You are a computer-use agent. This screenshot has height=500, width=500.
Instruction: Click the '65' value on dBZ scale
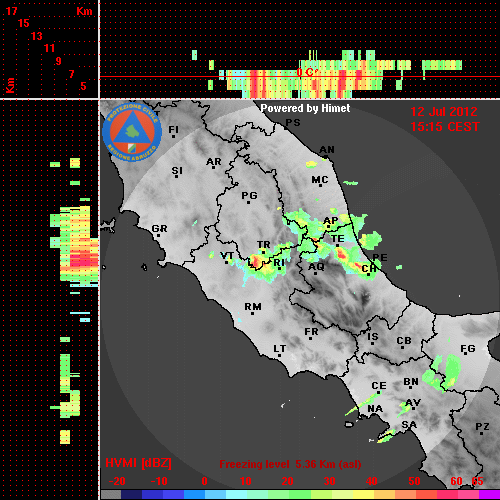477,481
